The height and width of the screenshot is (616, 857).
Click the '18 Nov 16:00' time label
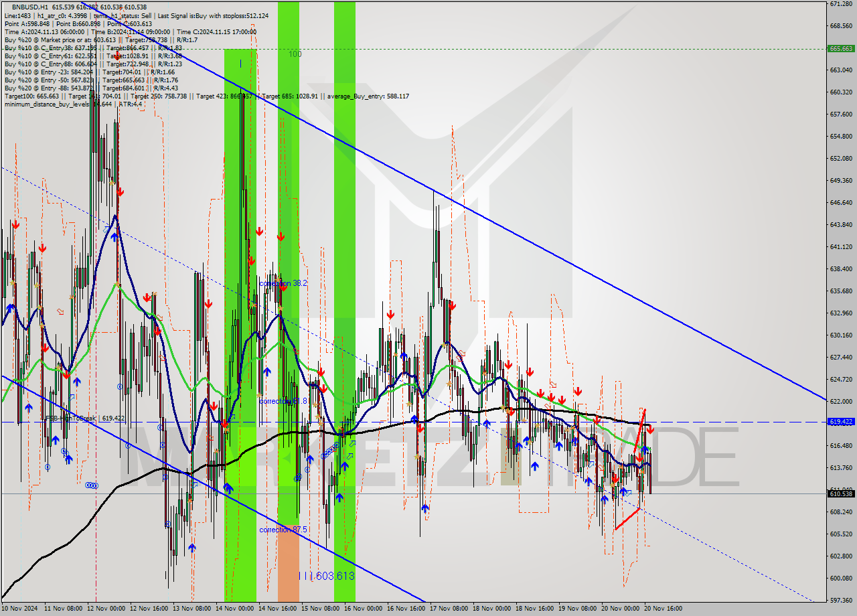click(x=534, y=609)
